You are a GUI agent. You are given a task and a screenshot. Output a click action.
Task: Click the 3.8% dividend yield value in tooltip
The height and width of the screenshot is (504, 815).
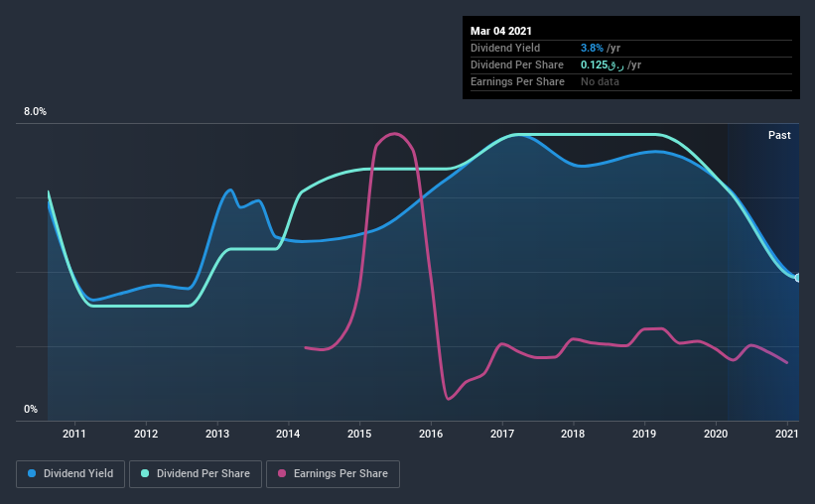point(592,48)
